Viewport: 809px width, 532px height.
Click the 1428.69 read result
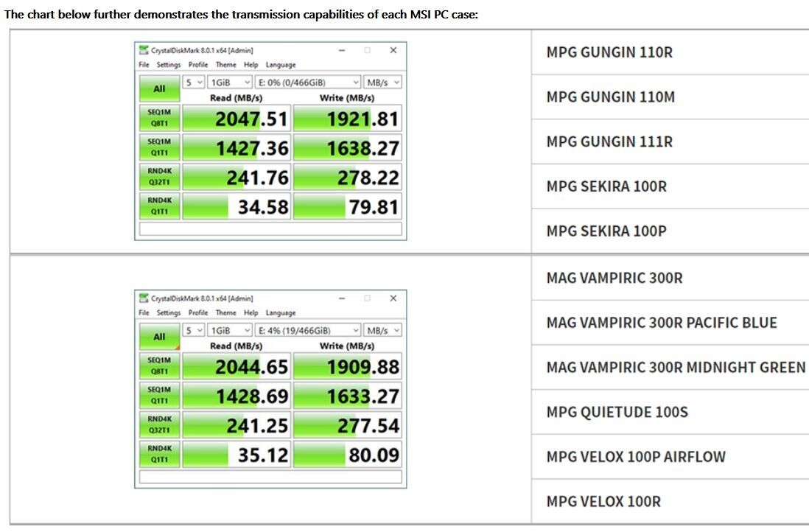237,396
